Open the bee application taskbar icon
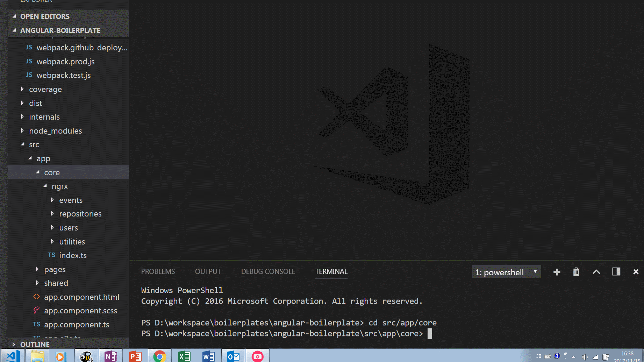The image size is (644, 362). [86, 356]
